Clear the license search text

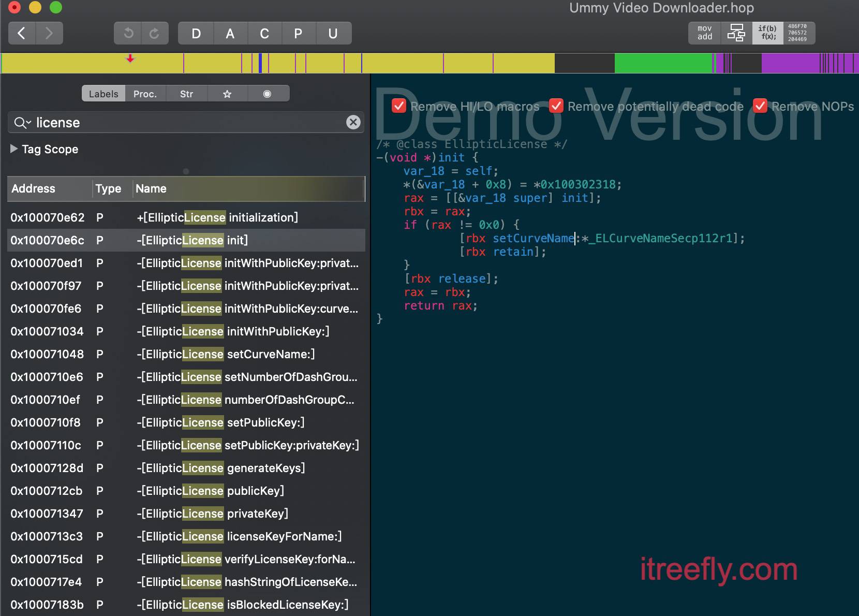353,122
